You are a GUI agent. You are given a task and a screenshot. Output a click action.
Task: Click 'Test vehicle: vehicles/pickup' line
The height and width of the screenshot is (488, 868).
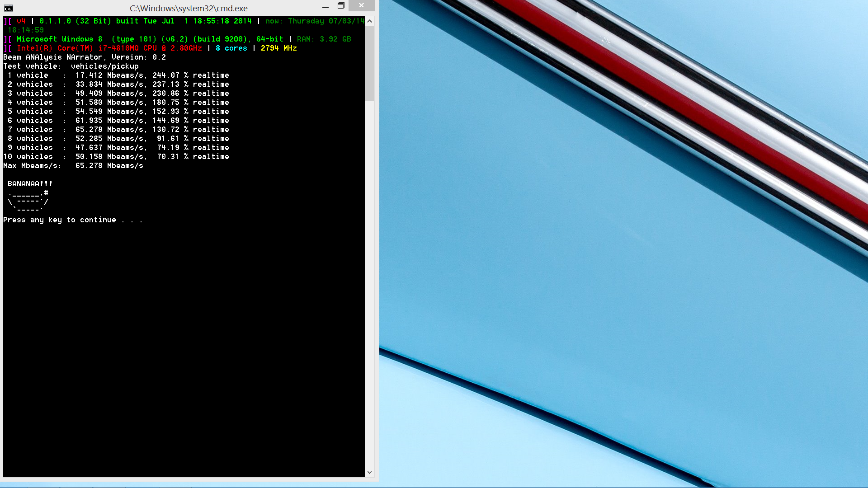(71, 66)
